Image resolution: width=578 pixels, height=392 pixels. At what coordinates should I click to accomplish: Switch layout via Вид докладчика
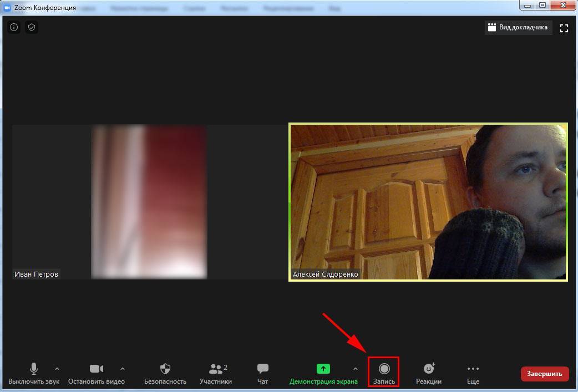click(x=518, y=27)
